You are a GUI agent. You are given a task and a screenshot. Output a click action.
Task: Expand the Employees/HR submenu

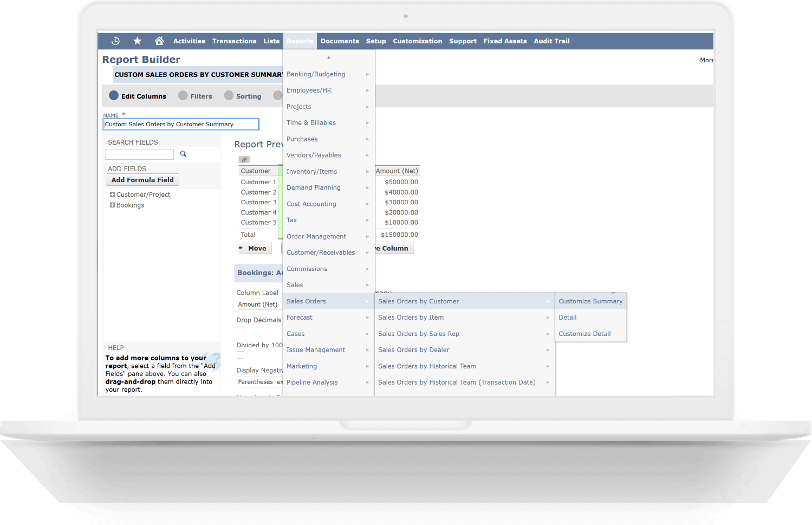[328, 90]
